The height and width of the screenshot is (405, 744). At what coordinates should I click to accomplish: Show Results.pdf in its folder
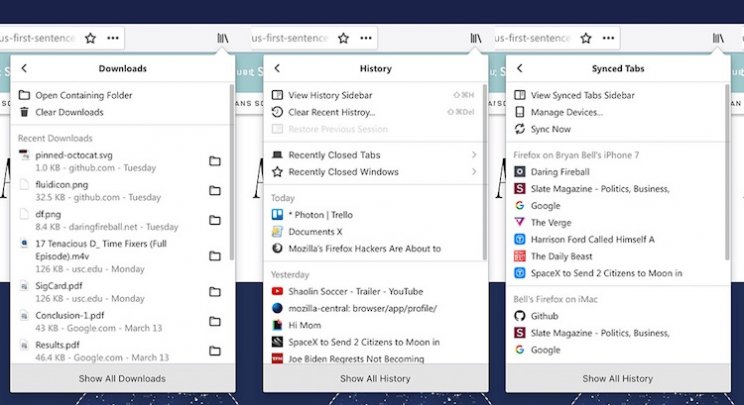click(215, 351)
